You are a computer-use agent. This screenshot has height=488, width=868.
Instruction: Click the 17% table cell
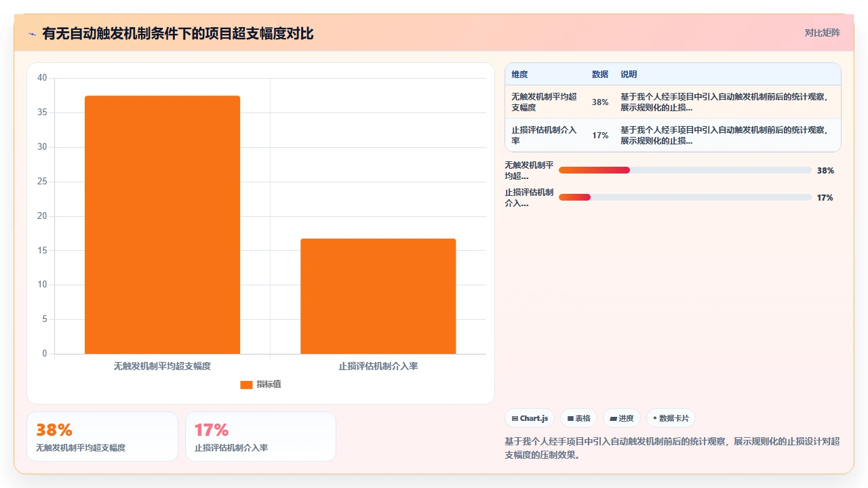[600, 136]
